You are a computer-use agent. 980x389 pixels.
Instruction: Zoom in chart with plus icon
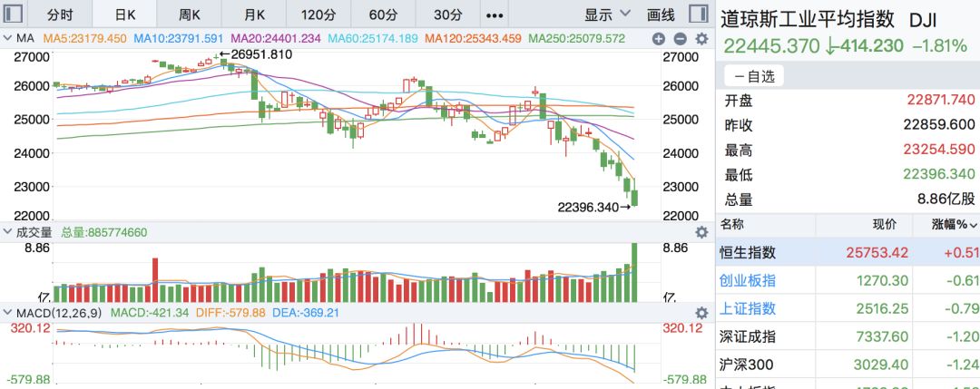[658, 39]
